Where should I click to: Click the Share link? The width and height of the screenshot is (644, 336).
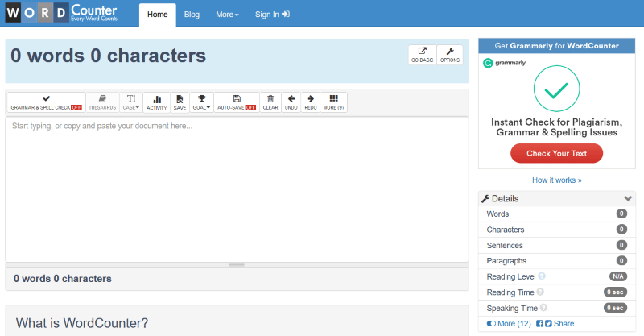(563, 324)
